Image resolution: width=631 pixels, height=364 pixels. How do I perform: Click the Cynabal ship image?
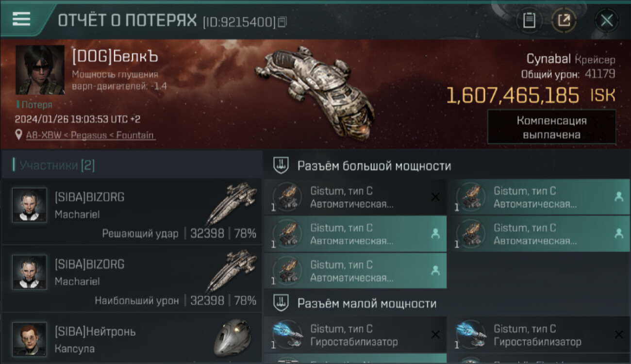[x=315, y=88]
